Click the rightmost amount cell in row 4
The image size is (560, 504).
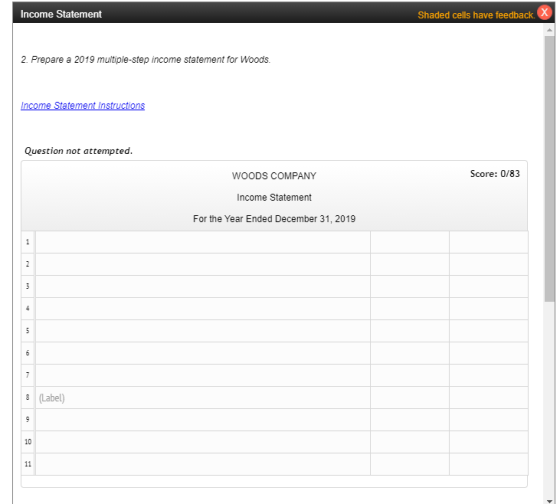point(489,309)
